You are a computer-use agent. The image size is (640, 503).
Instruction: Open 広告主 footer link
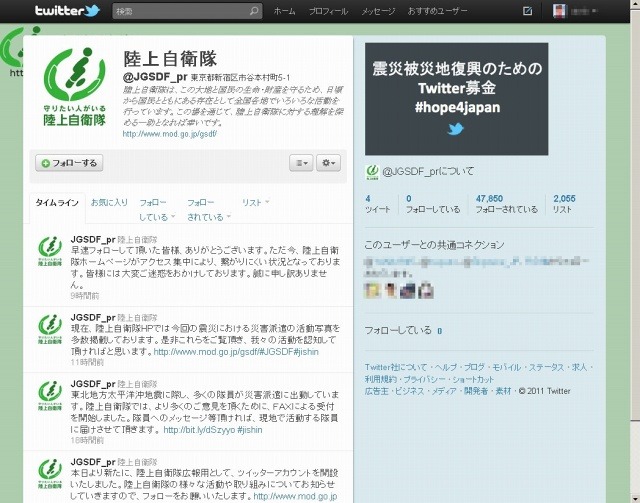(x=376, y=391)
